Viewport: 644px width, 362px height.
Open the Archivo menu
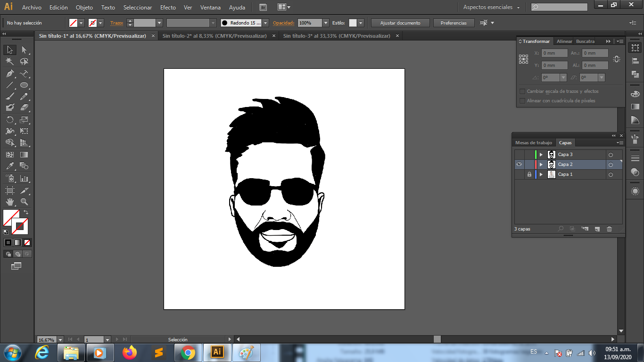(32, 8)
